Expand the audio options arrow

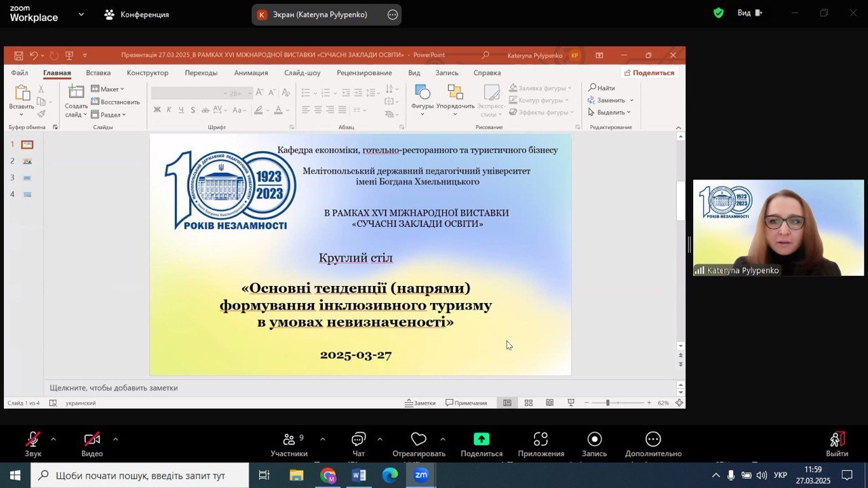(x=54, y=439)
